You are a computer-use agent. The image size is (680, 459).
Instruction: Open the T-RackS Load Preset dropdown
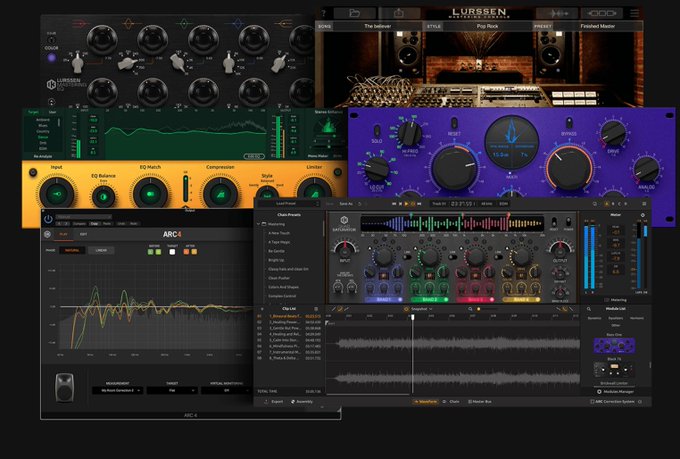click(289, 203)
